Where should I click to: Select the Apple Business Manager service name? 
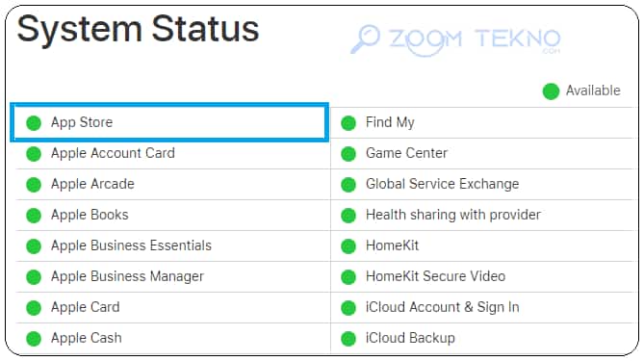[x=127, y=276]
